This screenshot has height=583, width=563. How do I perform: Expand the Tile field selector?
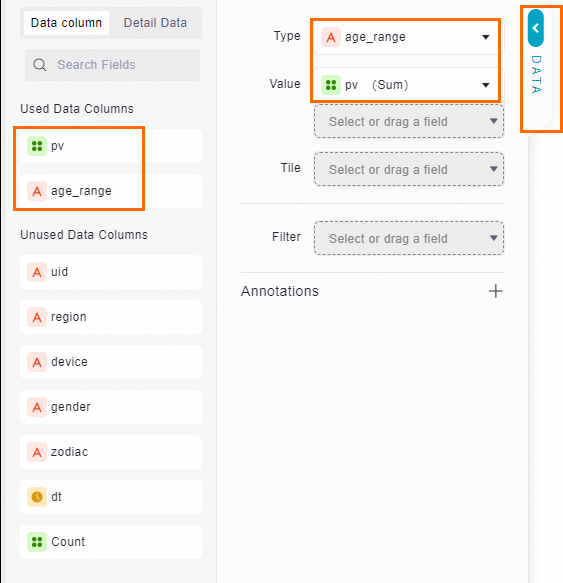(x=409, y=169)
